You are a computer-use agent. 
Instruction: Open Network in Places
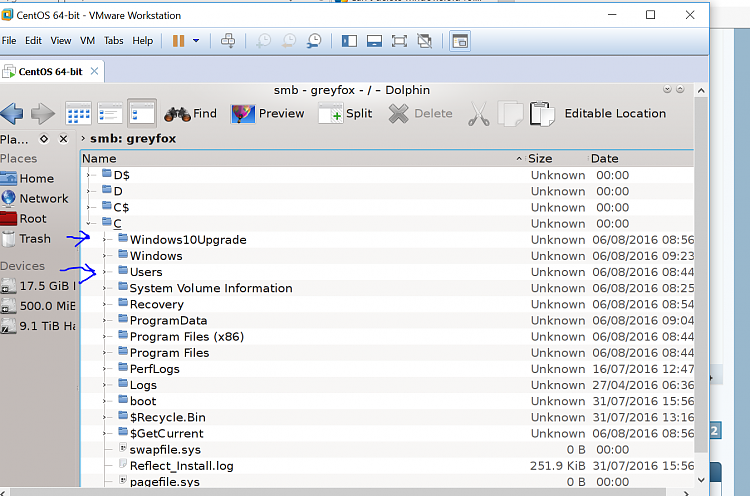click(37, 198)
